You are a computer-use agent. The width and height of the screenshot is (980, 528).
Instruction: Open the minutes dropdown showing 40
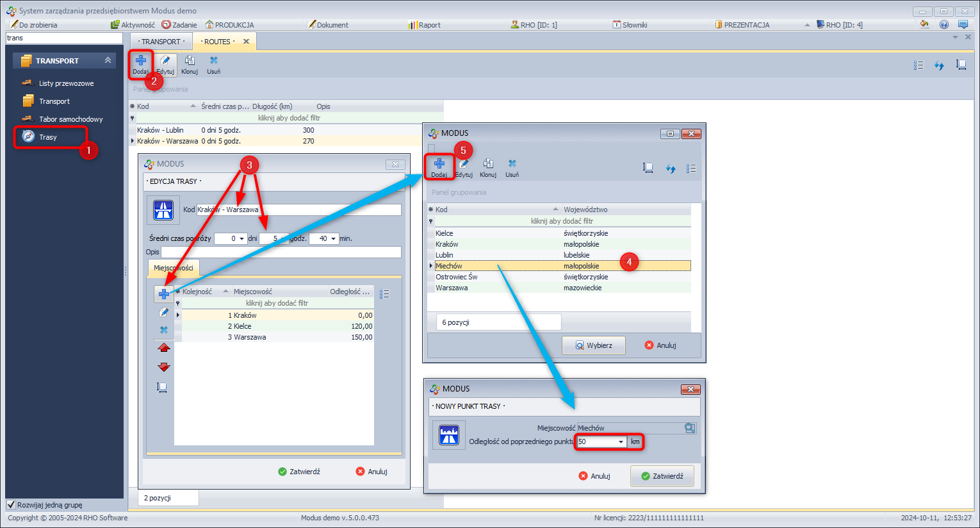tap(334, 239)
